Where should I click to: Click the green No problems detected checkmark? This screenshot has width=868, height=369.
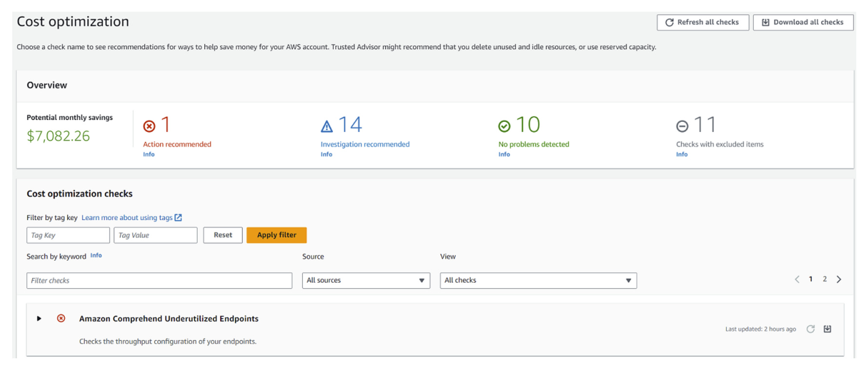click(x=505, y=126)
